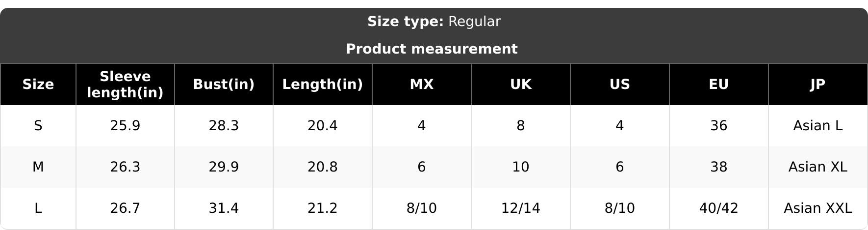The height and width of the screenshot is (230, 868).
Task: Click the MX column header
Action: tap(422, 85)
